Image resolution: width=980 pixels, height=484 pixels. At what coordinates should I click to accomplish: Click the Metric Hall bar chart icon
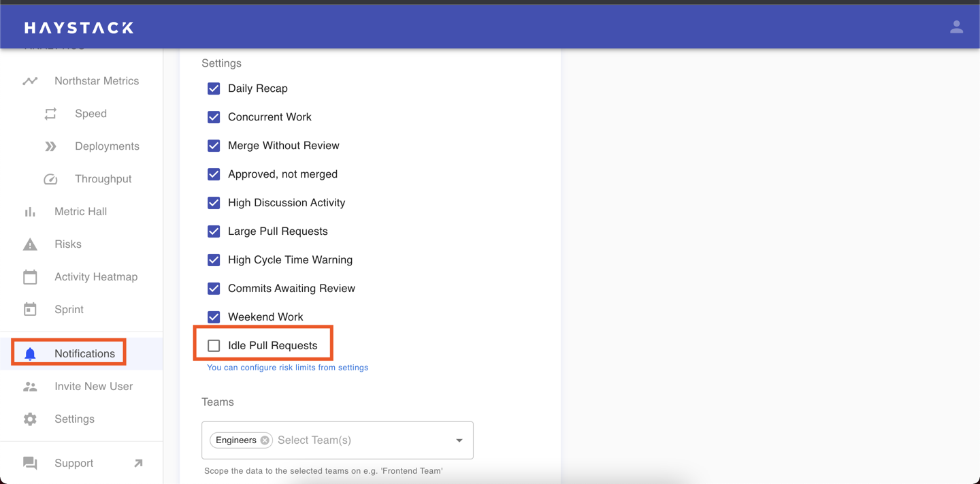coord(30,212)
